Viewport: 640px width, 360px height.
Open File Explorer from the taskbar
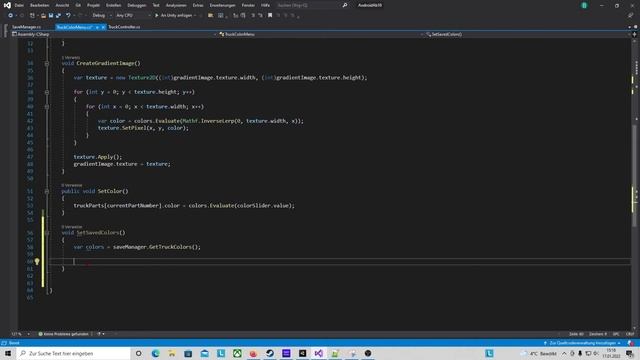tap(172, 353)
